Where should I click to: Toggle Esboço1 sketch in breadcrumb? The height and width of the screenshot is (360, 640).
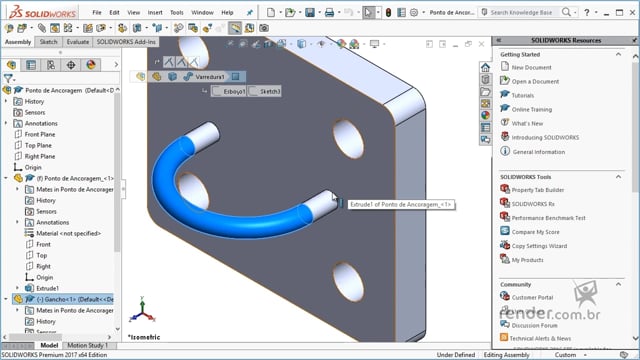pos(229,91)
